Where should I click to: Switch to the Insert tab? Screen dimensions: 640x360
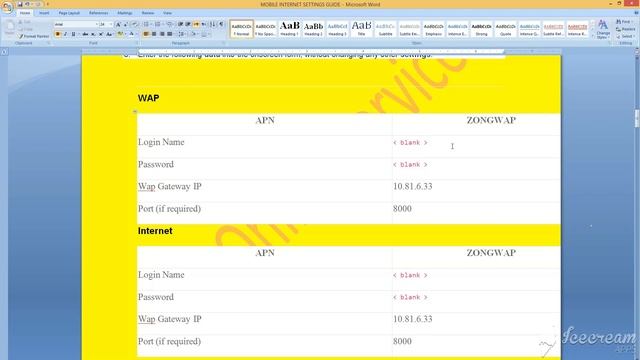click(44, 13)
